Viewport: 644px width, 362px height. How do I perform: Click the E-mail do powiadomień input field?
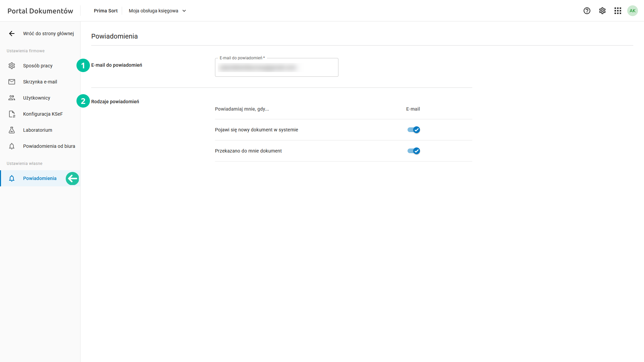tap(276, 68)
